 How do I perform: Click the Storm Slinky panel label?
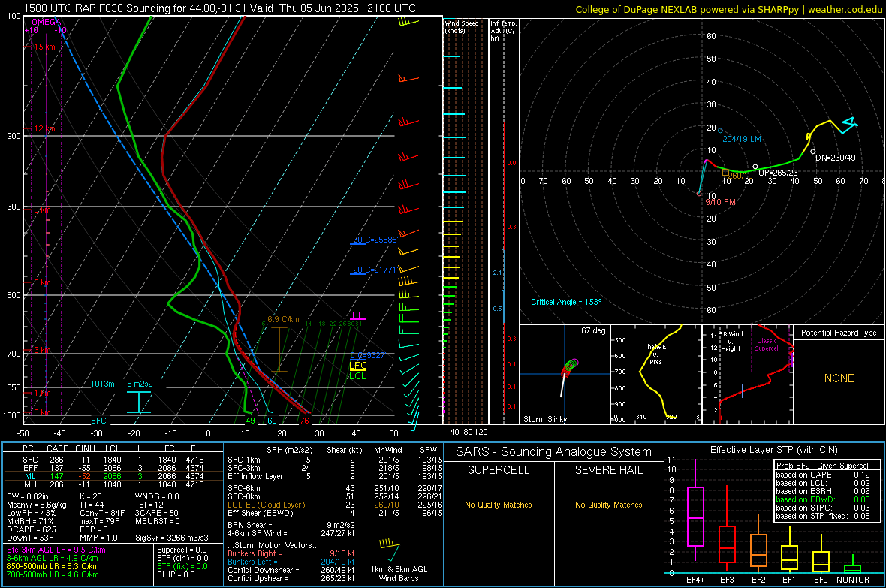point(544,419)
